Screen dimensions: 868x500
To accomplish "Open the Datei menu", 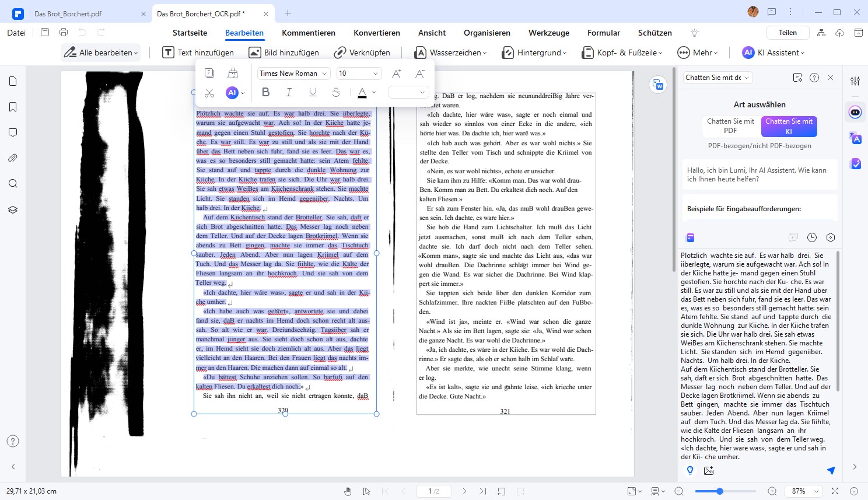I will 16,33.
